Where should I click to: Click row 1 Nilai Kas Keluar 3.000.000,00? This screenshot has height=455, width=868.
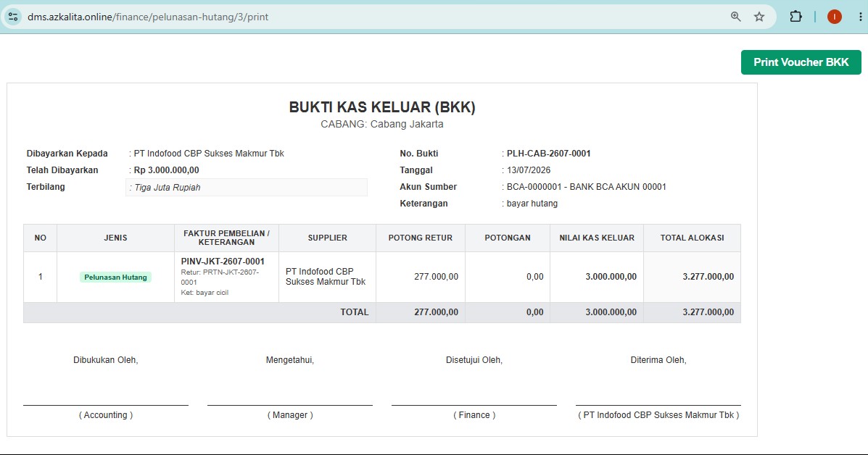point(611,277)
